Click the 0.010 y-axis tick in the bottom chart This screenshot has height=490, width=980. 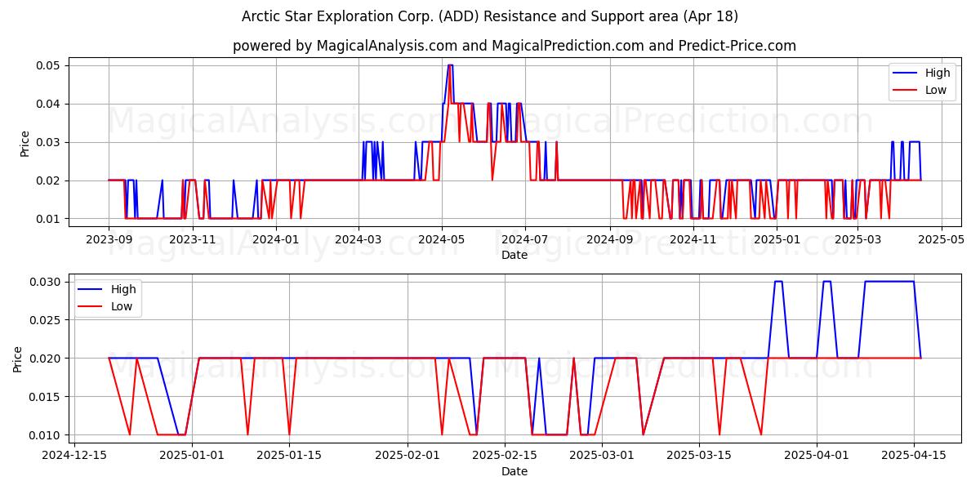click(x=47, y=435)
